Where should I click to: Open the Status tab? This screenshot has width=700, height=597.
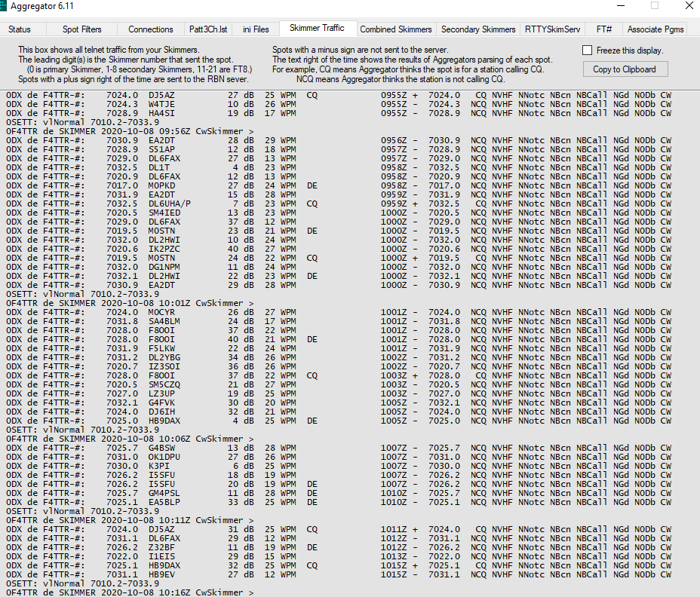20,29
